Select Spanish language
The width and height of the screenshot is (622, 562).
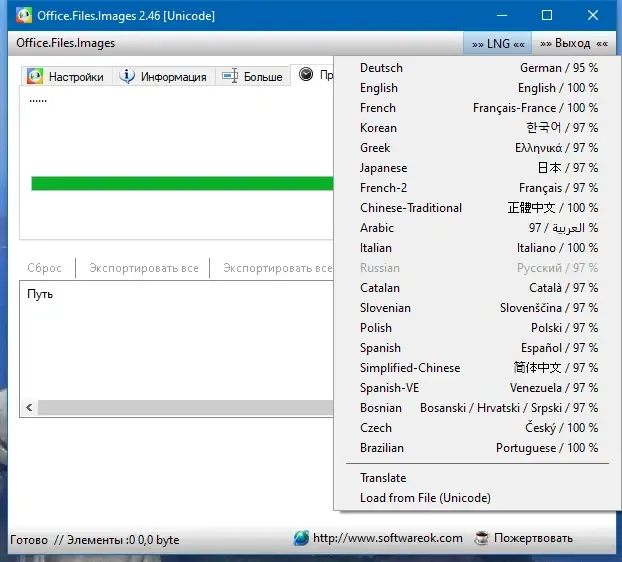tap(478, 348)
